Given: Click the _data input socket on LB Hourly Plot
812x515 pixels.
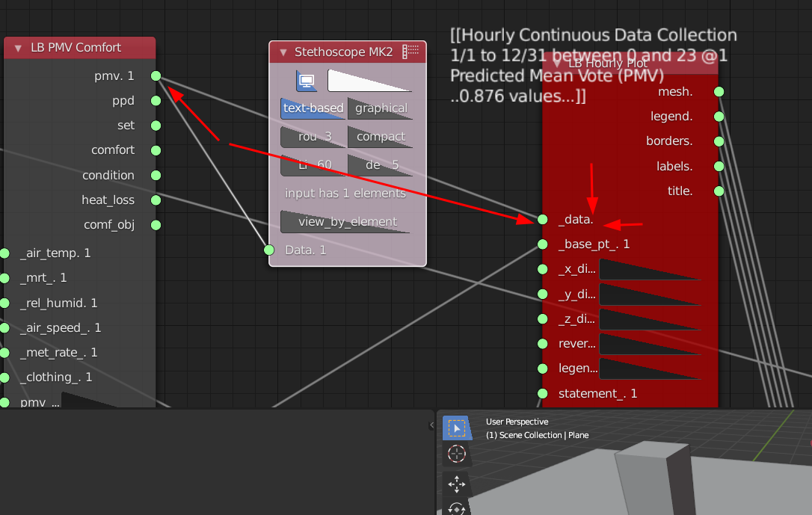Looking at the screenshot, I should (541, 219).
